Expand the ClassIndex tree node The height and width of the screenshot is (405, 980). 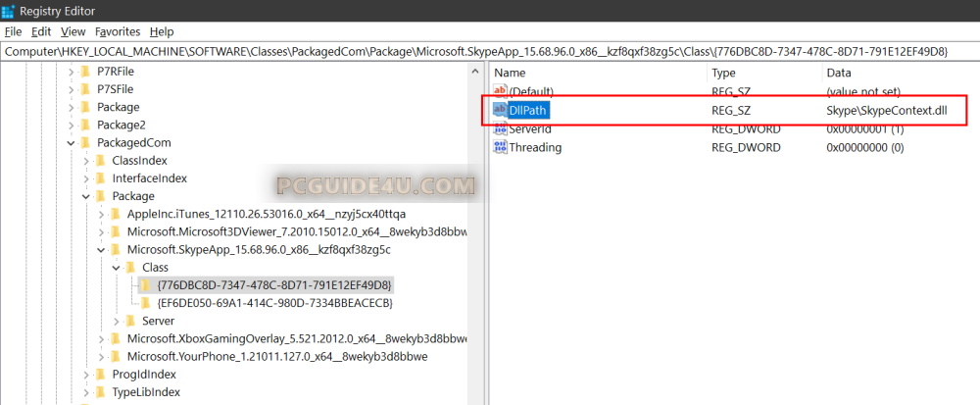click(85, 161)
